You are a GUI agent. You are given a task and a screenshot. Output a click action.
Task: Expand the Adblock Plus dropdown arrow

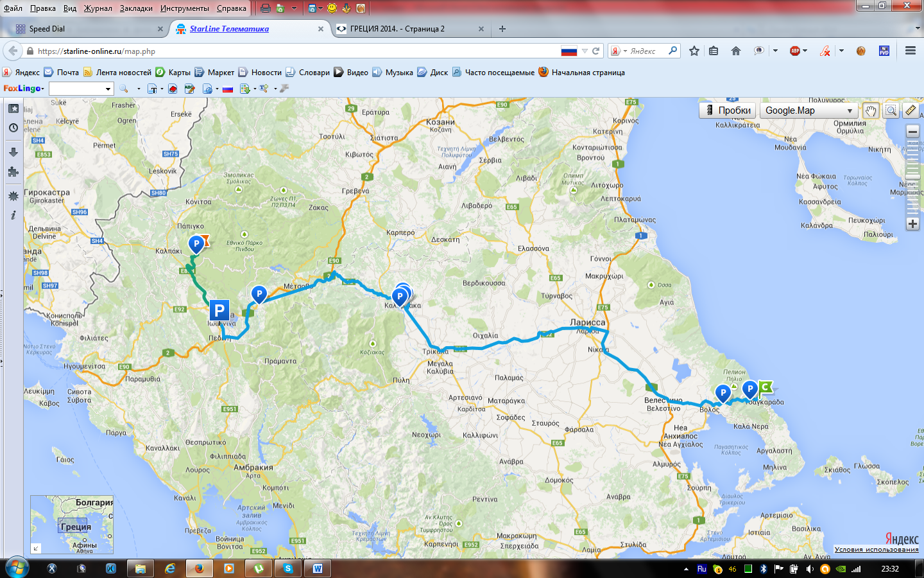[805, 51]
